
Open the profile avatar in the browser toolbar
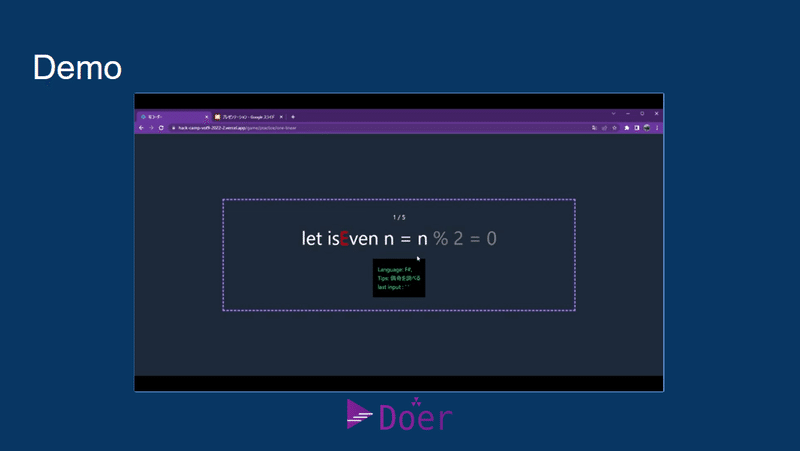[x=647, y=128]
